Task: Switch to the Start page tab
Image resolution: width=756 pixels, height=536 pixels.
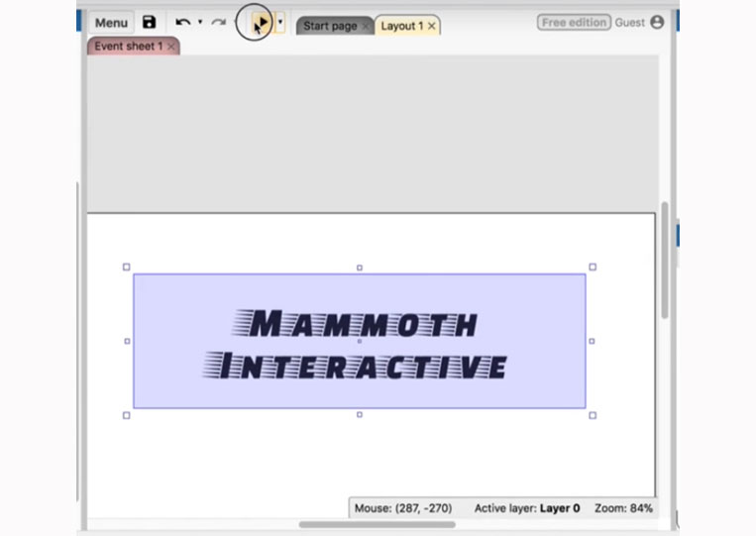Action: coord(330,26)
